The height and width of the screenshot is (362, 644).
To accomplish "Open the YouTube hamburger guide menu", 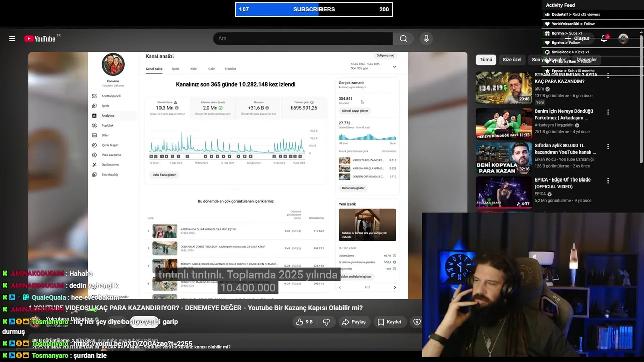I will [12, 39].
